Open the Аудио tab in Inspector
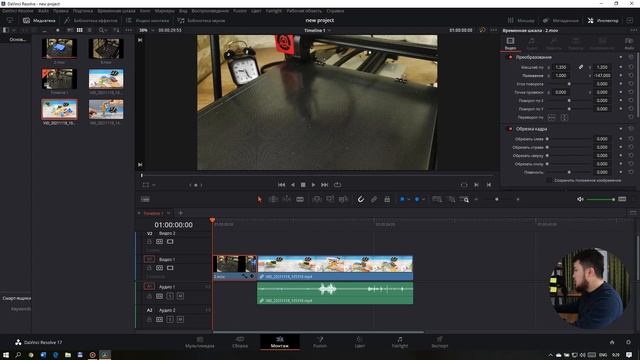This screenshot has width=640, height=360. click(x=531, y=43)
